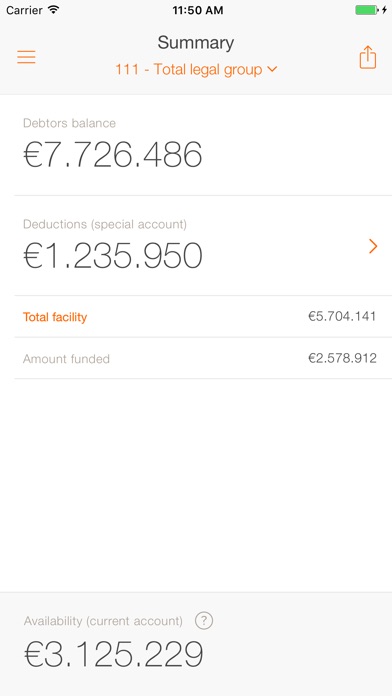Tap the Availability amount €3.125.229

click(x=113, y=654)
